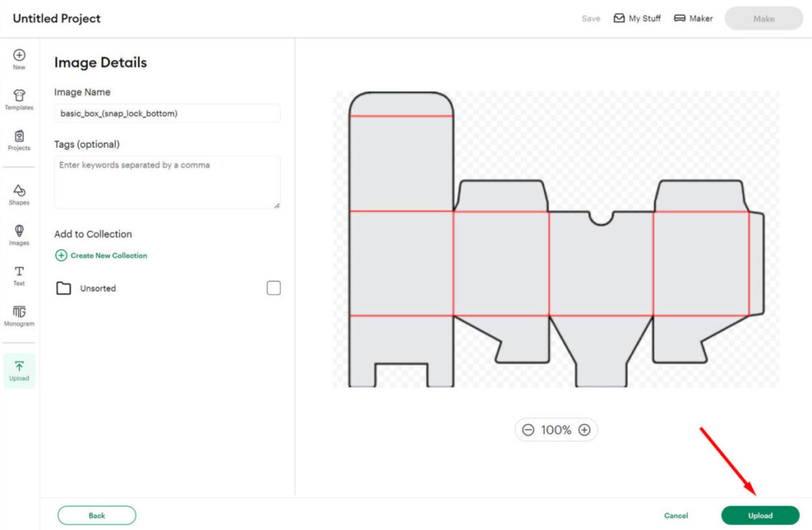The image size is (812, 530).
Task: Select the Shapes tool
Action: tap(19, 194)
